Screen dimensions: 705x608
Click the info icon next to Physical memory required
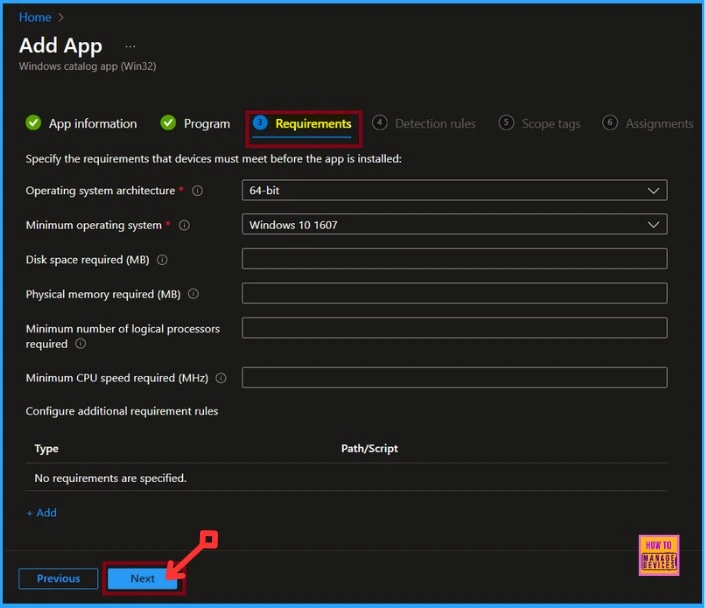[193, 294]
